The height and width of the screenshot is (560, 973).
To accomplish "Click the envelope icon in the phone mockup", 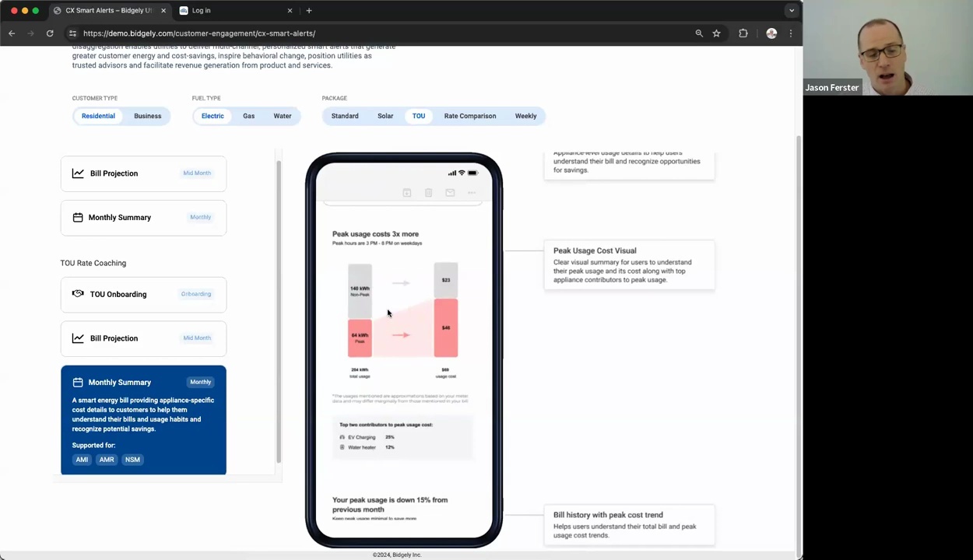I will [x=450, y=192].
